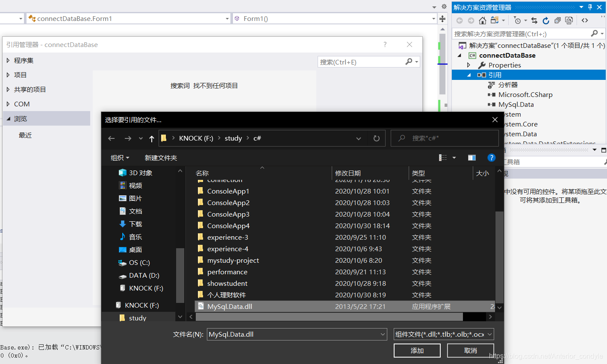607x364 pixels.
Task: Open the connectDataBase.Form1 class dropdown
Action: click(x=227, y=19)
